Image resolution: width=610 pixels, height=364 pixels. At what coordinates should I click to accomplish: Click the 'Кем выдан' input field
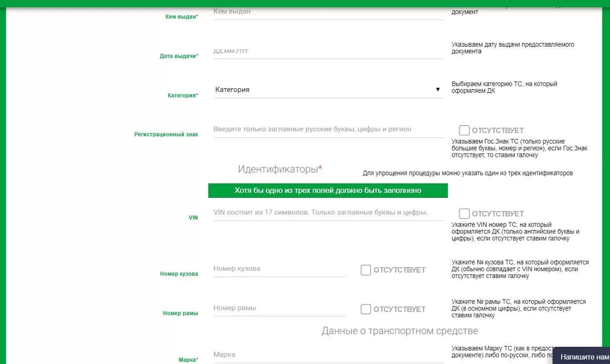click(x=328, y=11)
